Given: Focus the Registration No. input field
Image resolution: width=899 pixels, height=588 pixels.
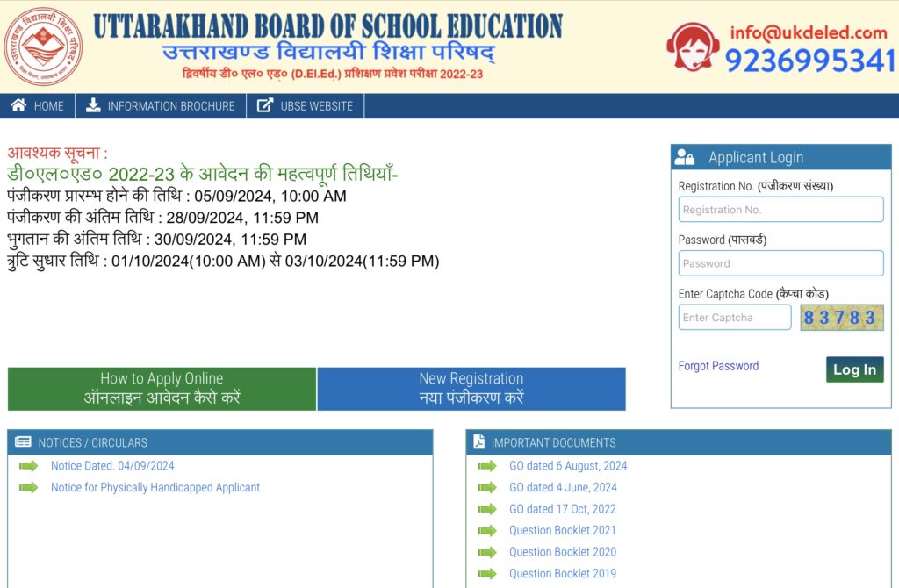Looking at the screenshot, I should click(780, 209).
